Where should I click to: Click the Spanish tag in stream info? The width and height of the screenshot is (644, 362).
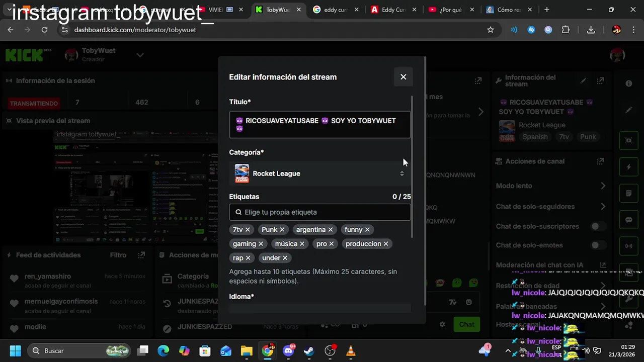[x=535, y=137]
